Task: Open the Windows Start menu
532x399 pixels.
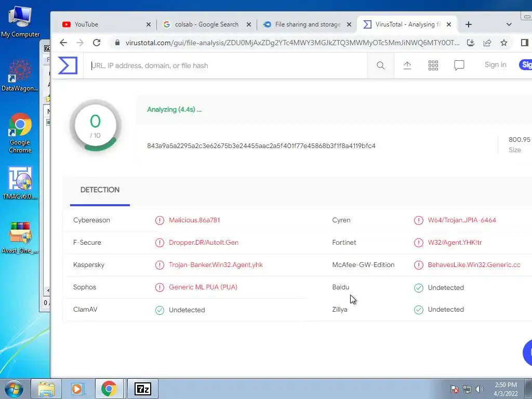Action: [14, 389]
